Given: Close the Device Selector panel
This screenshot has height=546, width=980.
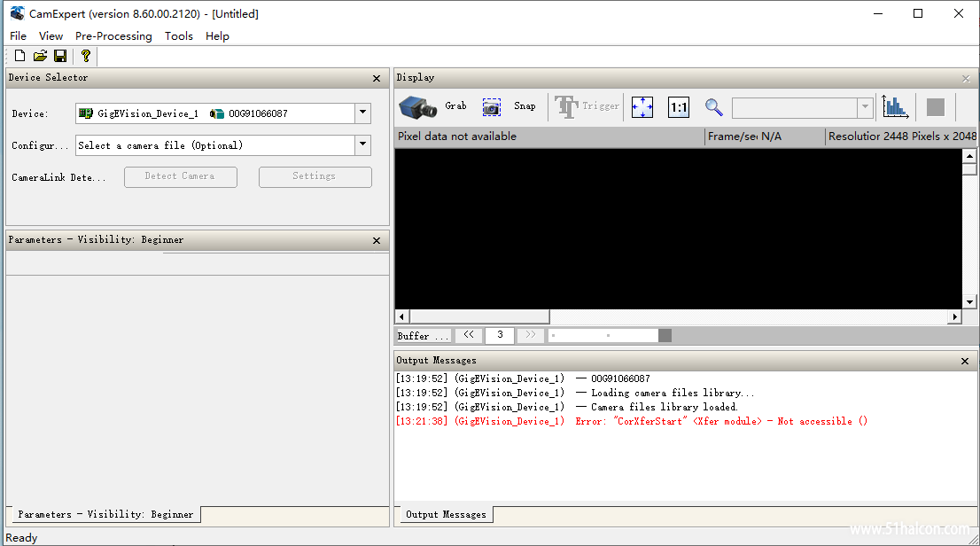Looking at the screenshot, I should click(x=377, y=78).
